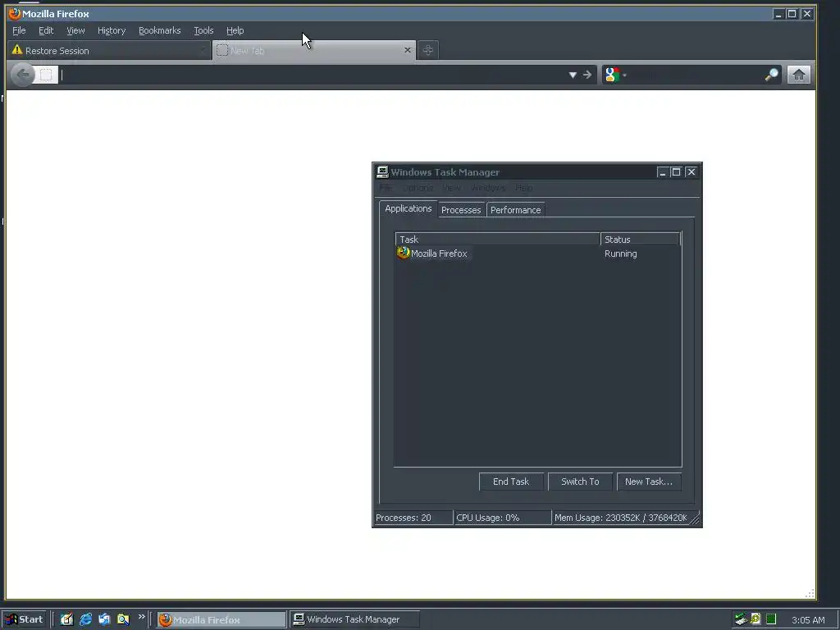Click the Windows Task Manager taskbar button
This screenshot has height=630, width=840.
click(354, 620)
